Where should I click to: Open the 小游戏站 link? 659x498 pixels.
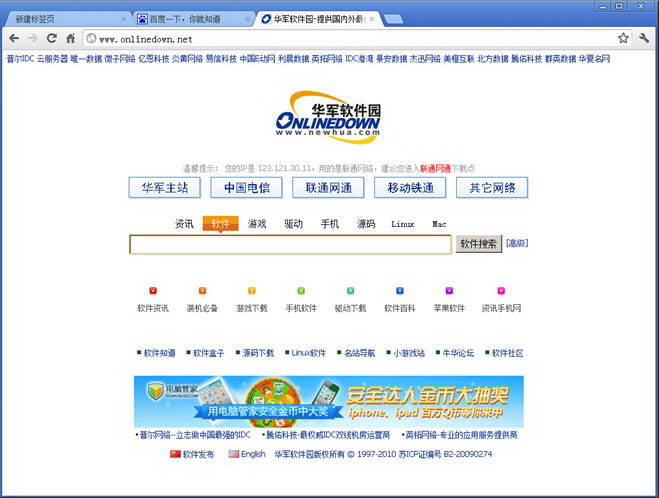[409, 353]
